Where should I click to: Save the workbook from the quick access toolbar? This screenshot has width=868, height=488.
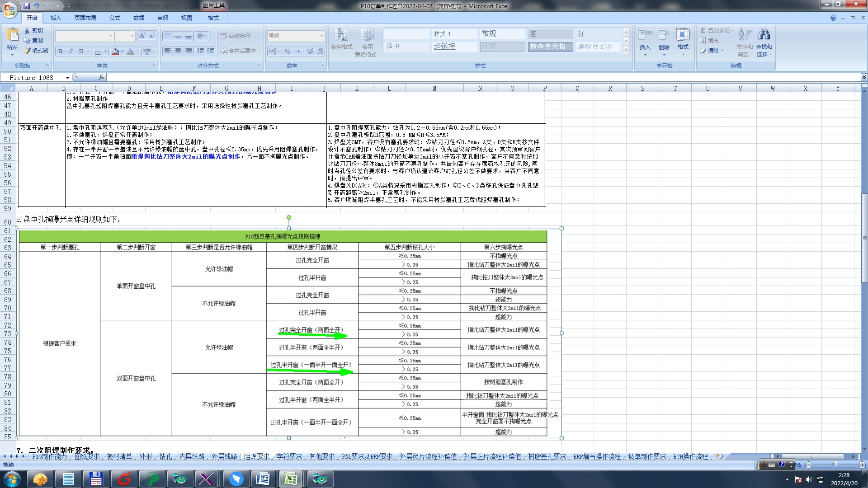27,6
